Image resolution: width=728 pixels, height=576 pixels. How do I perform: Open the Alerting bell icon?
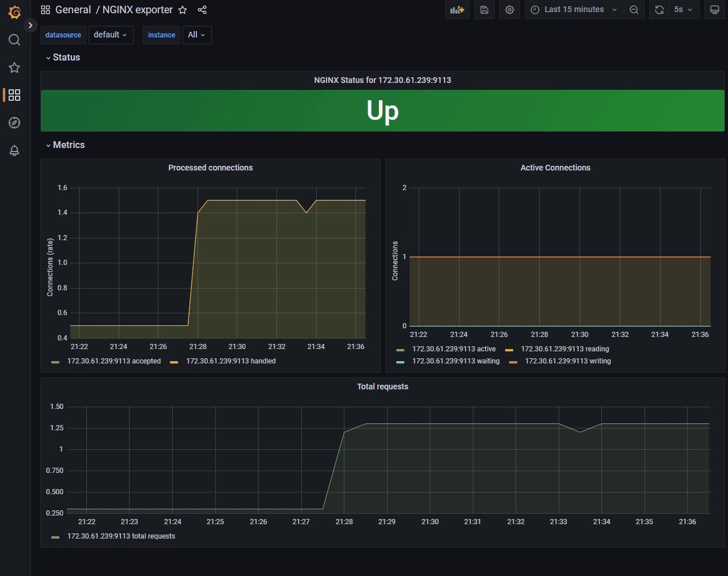pyautogui.click(x=14, y=150)
